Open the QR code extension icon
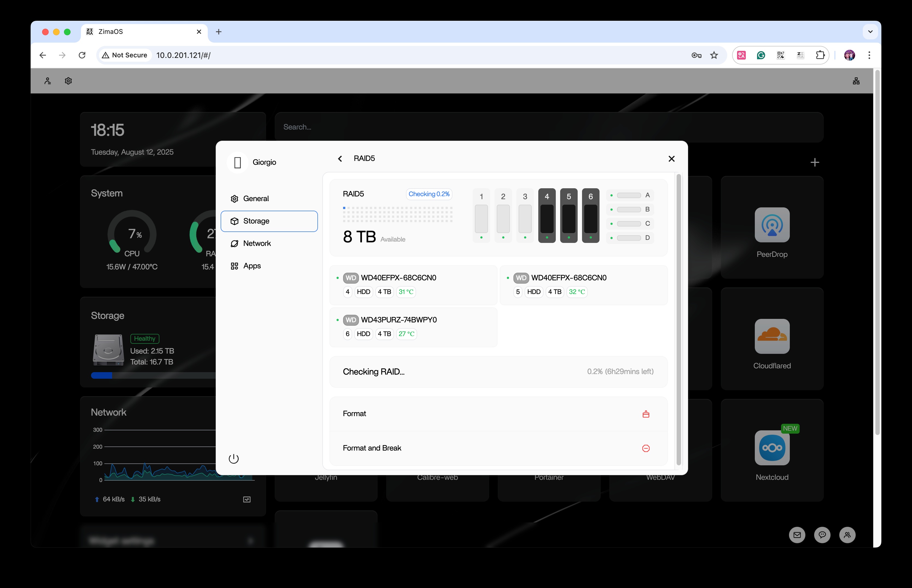 [x=781, y=55]
